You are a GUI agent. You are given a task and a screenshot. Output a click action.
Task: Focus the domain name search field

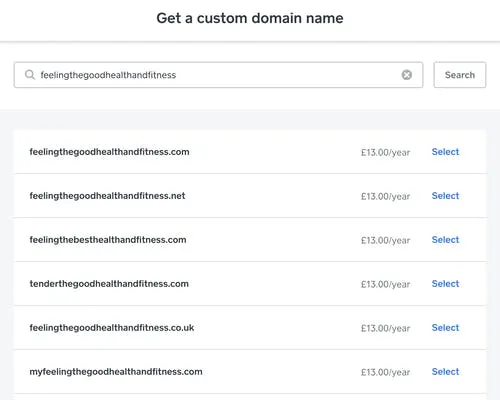218,75
